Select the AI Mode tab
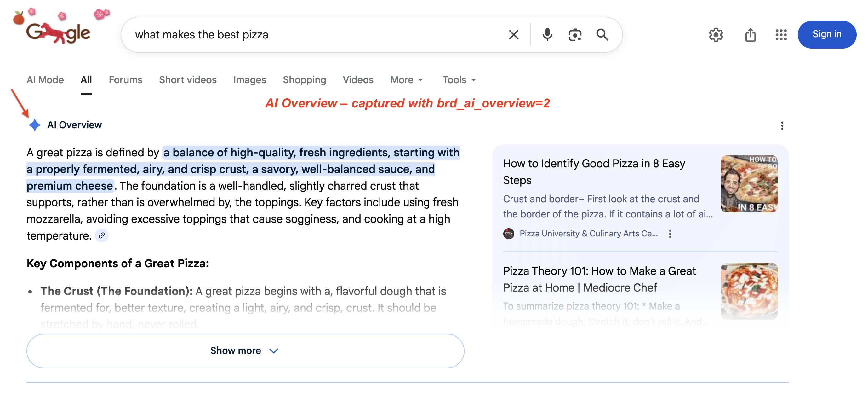Image resolution: width=868 pixels, height=406 pixels. (x=45, y=80)
